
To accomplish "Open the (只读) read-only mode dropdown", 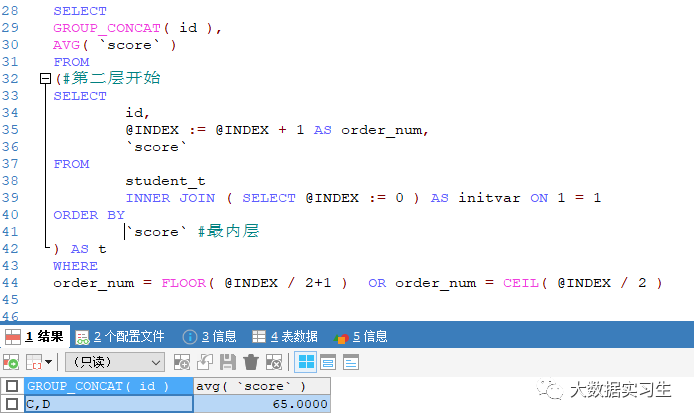I will (115, 362).
